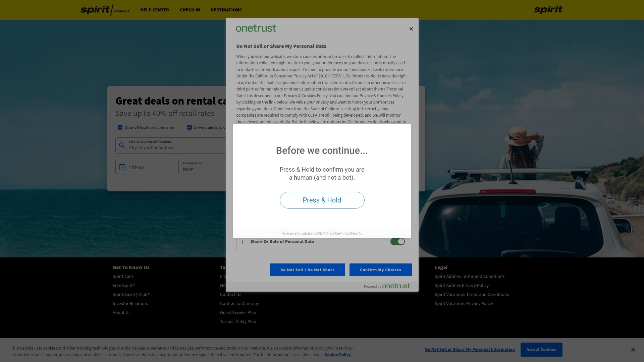Screen dimensions: 644x362
Task: Click Confirm My Choices button
Action: click(381, 270)
